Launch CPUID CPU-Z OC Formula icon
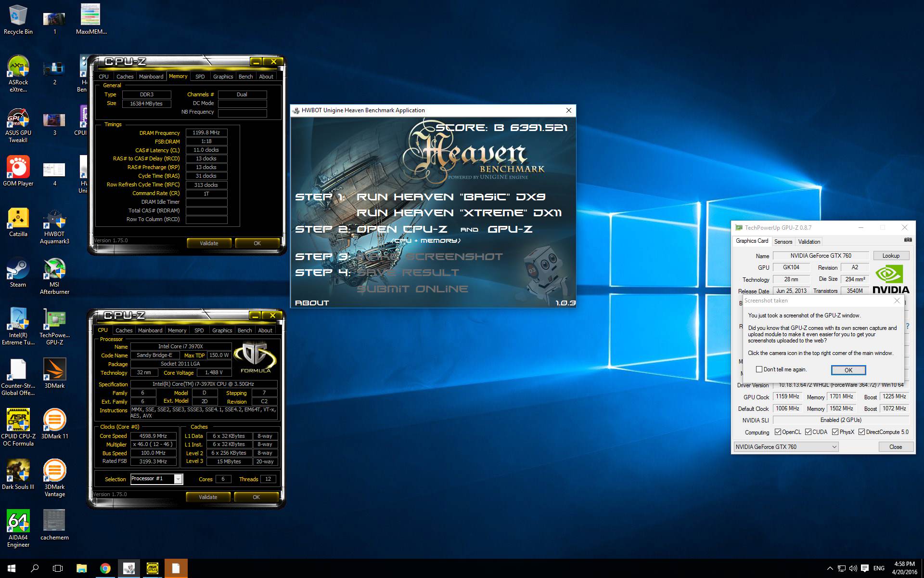This screenshot has width=924, height=578. [x=18, y=428]
